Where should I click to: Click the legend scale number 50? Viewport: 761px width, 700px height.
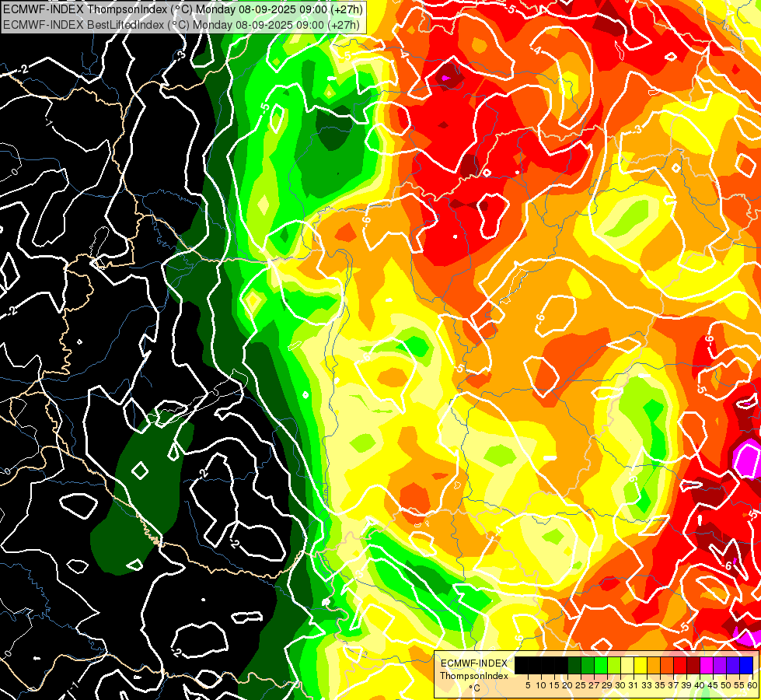727,685
